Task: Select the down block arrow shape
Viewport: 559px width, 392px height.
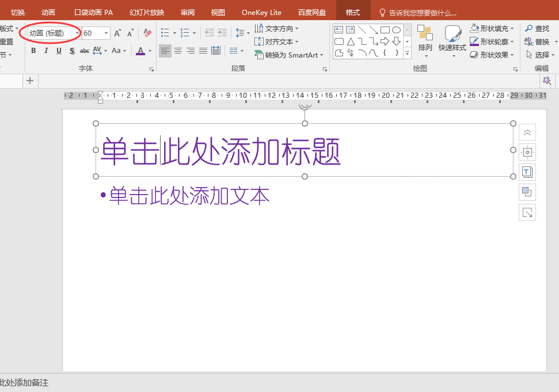Action: [396, 41]
